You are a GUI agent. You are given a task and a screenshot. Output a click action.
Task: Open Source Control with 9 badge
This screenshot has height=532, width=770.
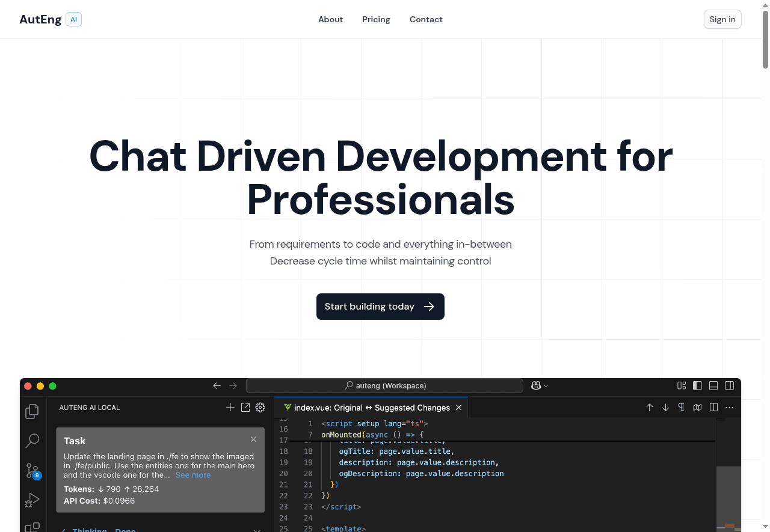tap(32, 471)
